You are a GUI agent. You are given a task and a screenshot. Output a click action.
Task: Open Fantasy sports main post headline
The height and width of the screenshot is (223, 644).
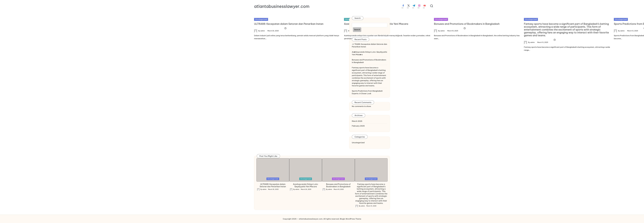(x=567, y=30)
